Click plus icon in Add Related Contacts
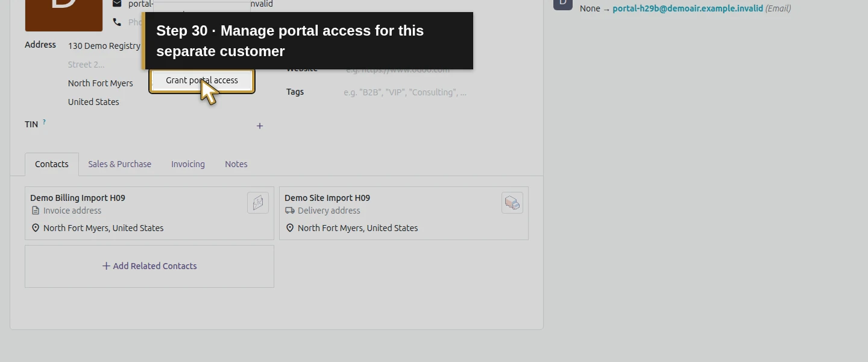 pyautogui.click(x=106, y=266)
